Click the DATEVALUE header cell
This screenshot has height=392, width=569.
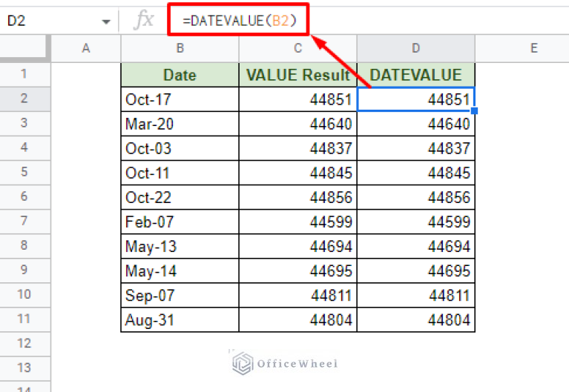pyautogui.click(x=415, y=75)
